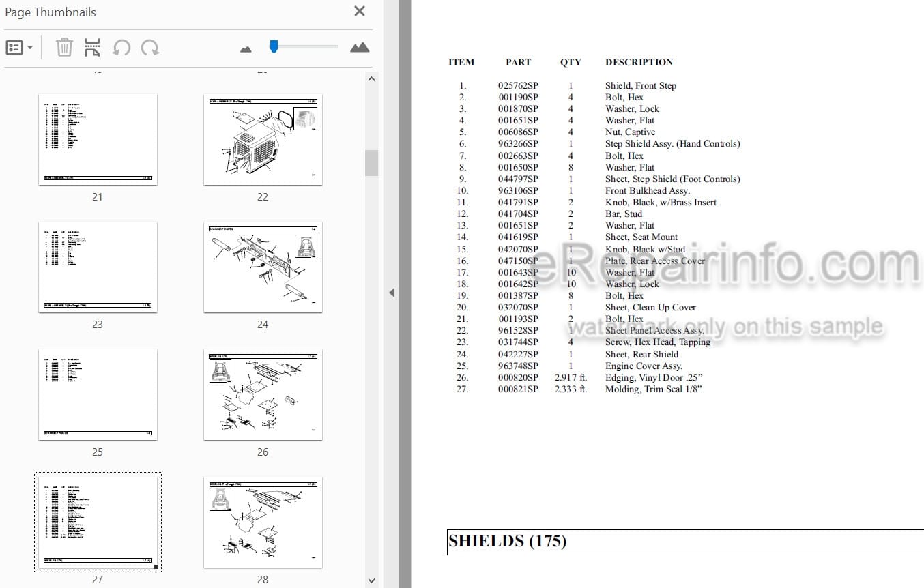
Task: Click the thumbnail scrollbar down arrow
Action: (x=371, y=580)
